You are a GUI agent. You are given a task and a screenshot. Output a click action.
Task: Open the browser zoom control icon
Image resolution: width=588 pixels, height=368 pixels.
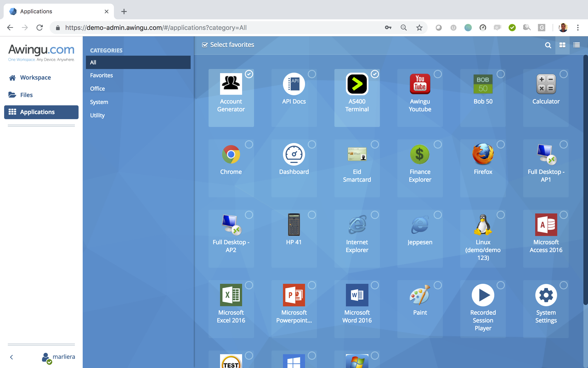coord(404,28)
